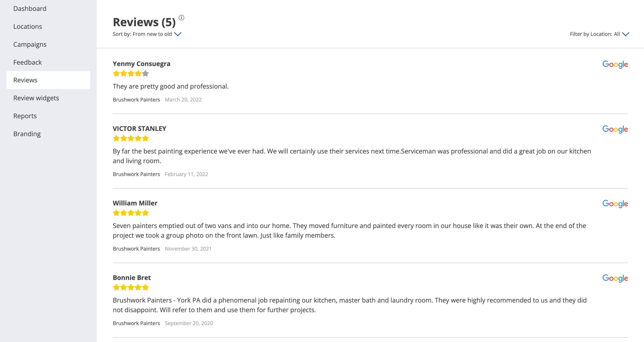Click VICTOR STANLEY's five-star rating

point(131,138)
